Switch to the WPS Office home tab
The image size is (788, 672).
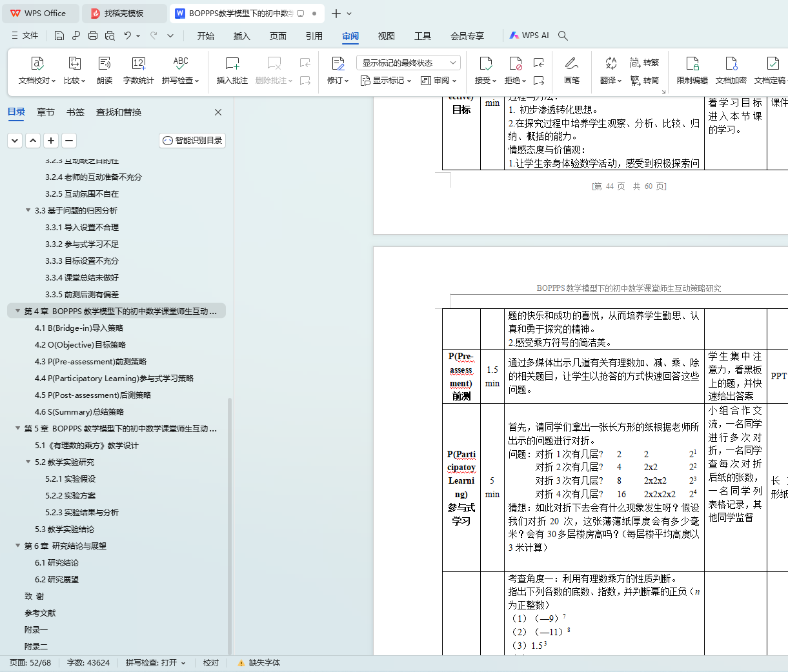point(40,13)
